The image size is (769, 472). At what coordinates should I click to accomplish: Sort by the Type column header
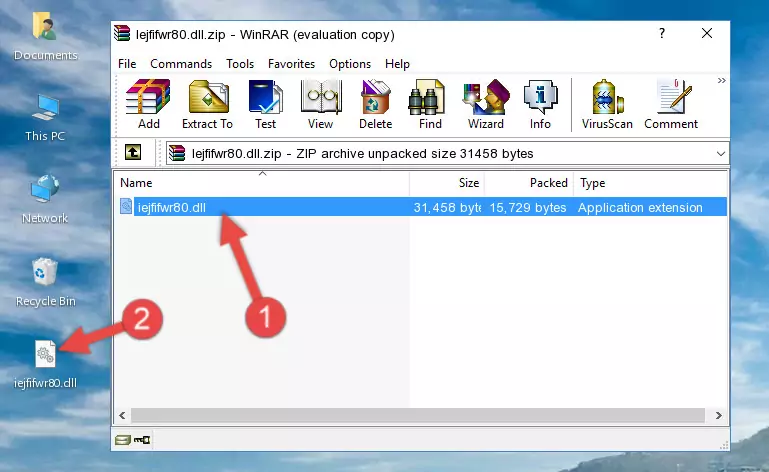[x=650, y=183]
